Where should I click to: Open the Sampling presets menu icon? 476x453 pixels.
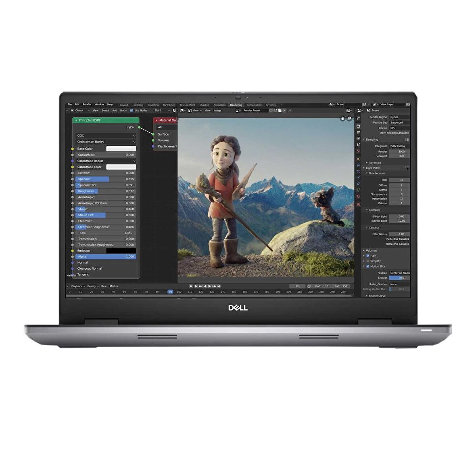(x=407, y=140)
